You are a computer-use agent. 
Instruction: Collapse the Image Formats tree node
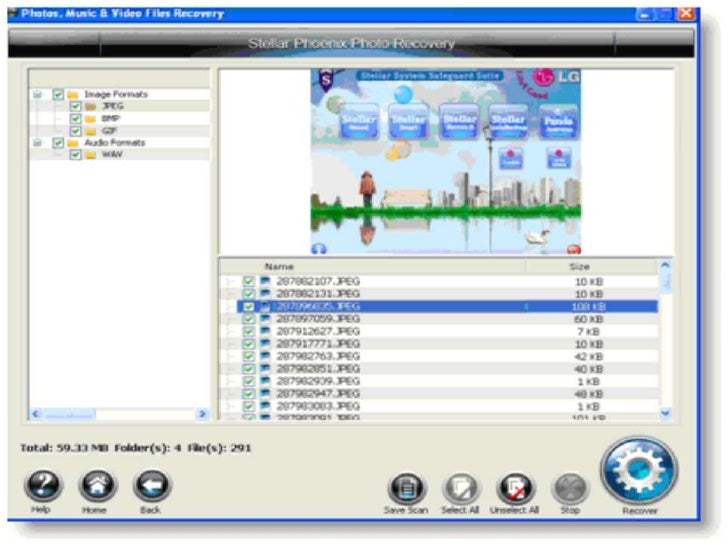pos(37,95)
